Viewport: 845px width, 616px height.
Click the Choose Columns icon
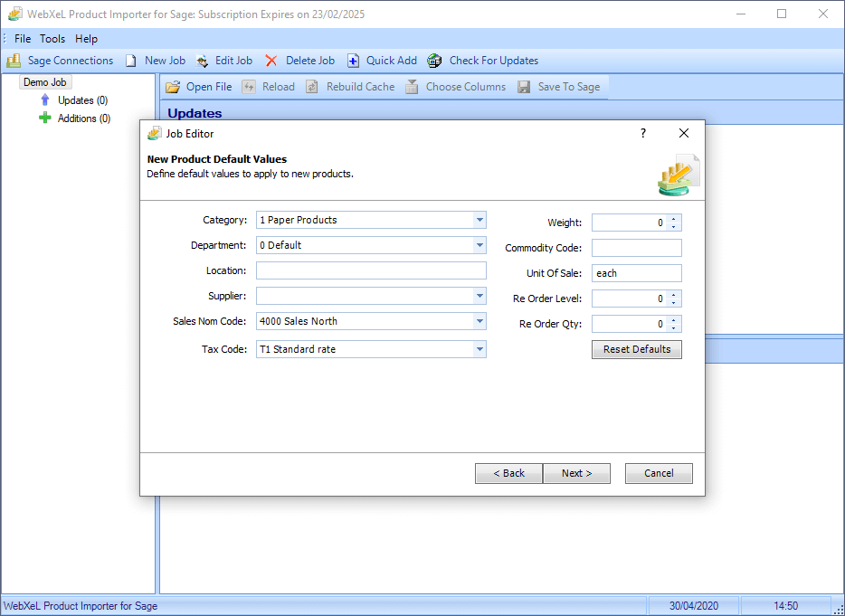[x=412, y=87]
